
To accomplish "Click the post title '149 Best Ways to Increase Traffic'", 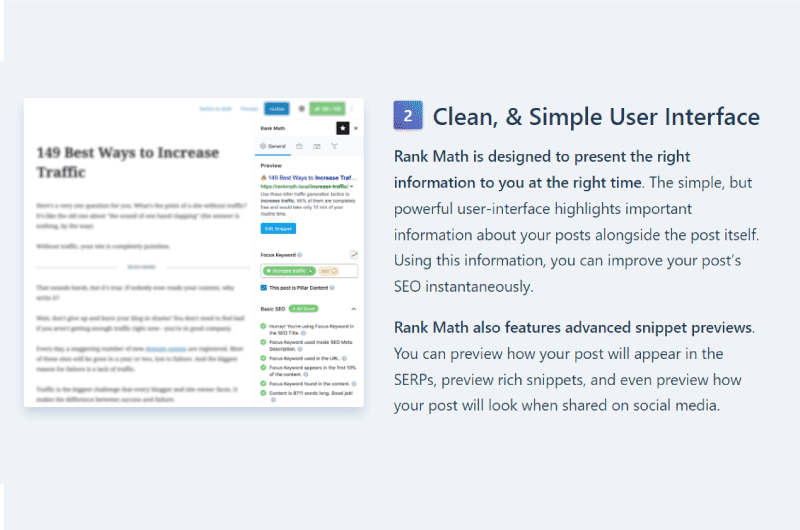I will pos(128,162).
